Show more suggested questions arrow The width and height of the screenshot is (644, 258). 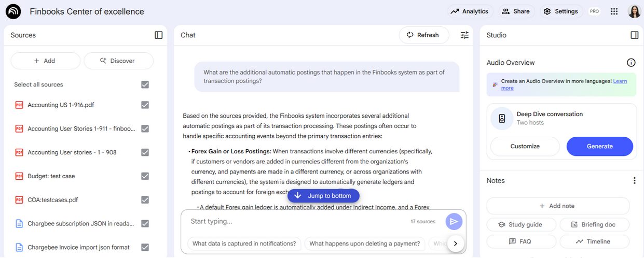coord(455,243)
